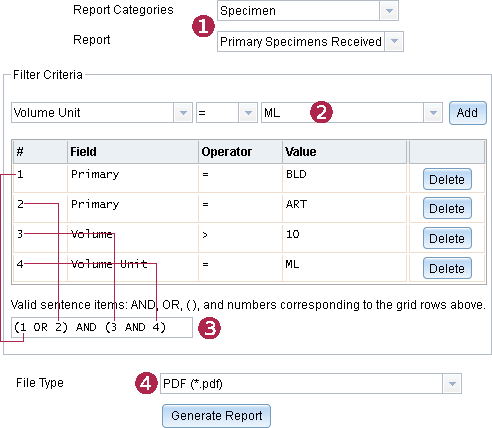The height and width of the screenshot is (428, 492).
Task: Click the Field column header
Action: tap(133, 152)
